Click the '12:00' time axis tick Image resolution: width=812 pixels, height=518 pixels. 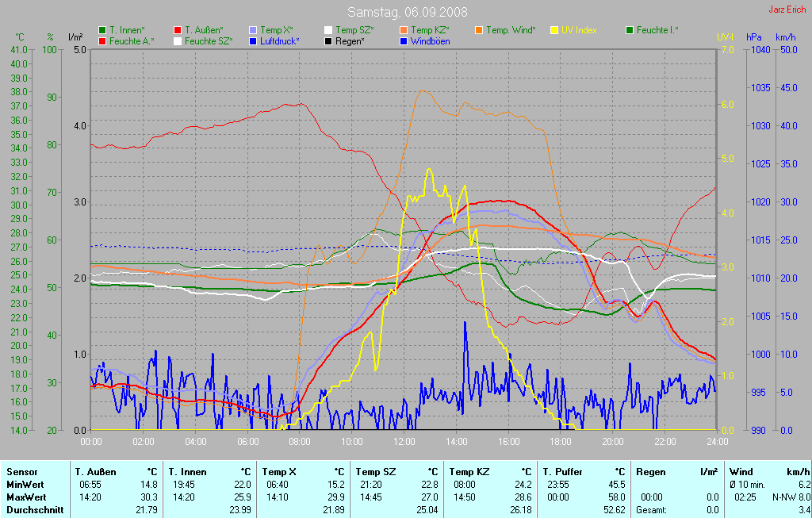coord(404,442)
